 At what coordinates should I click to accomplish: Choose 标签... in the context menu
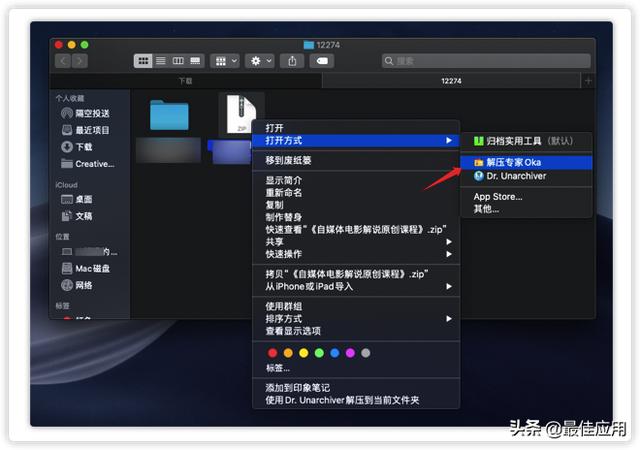coord(356,368)
